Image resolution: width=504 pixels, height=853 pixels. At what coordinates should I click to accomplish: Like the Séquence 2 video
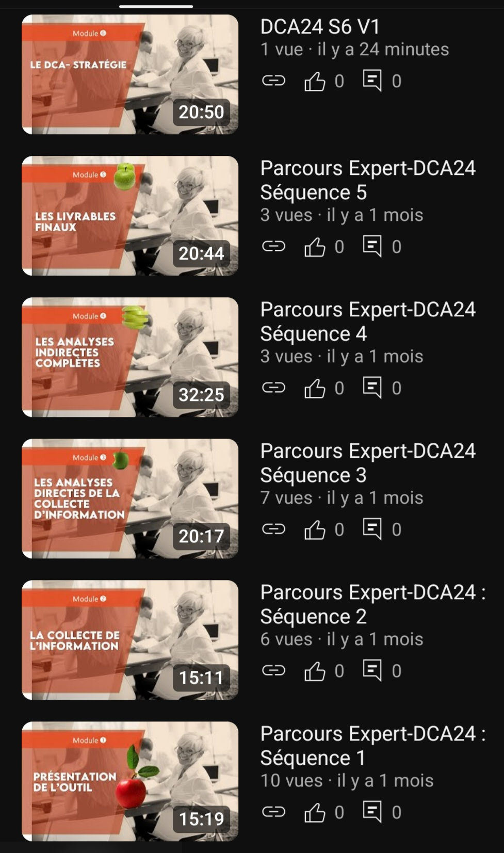(x=315, y=671)
